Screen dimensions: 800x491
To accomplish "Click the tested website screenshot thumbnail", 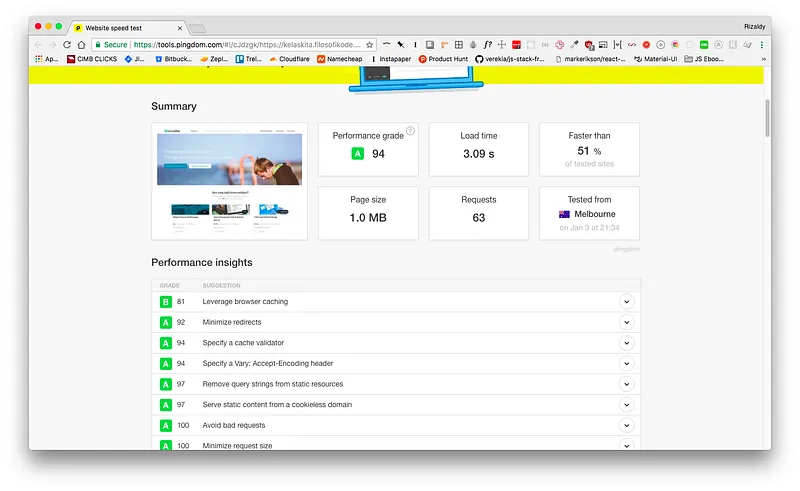I will click(x=229, y=181).
